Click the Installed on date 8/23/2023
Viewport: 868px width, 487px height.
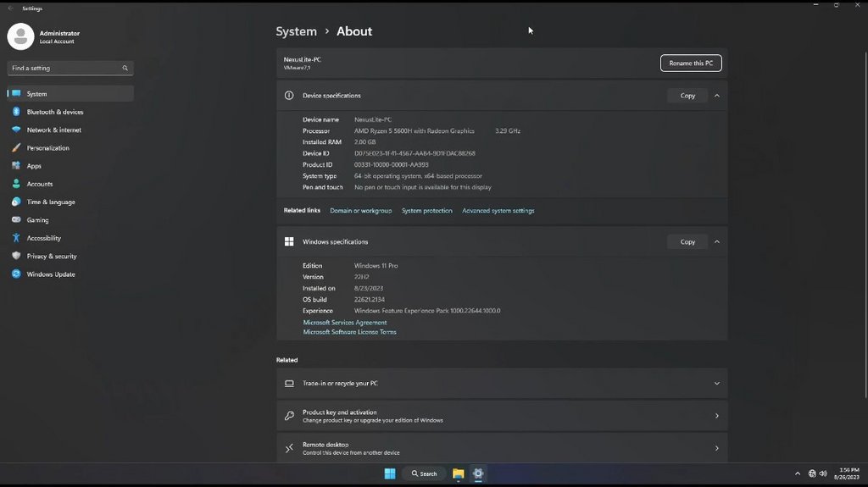tap(369, 288)
